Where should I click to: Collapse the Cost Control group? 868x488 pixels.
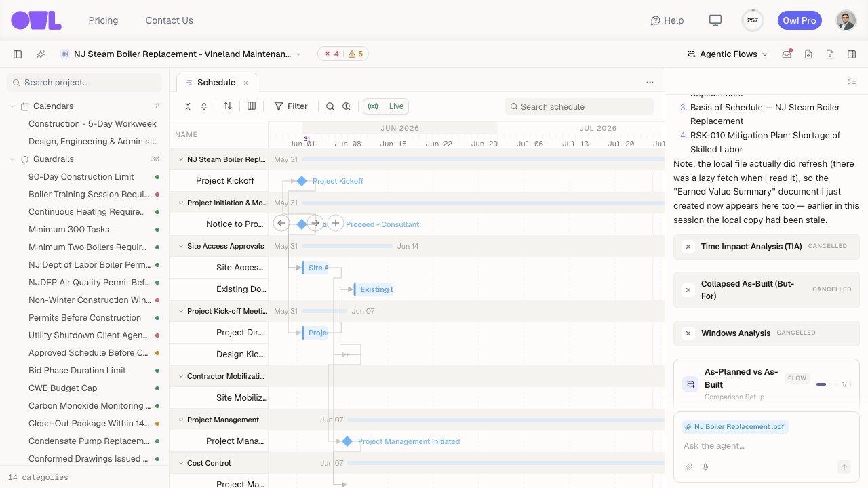click(x=181, y=463)
